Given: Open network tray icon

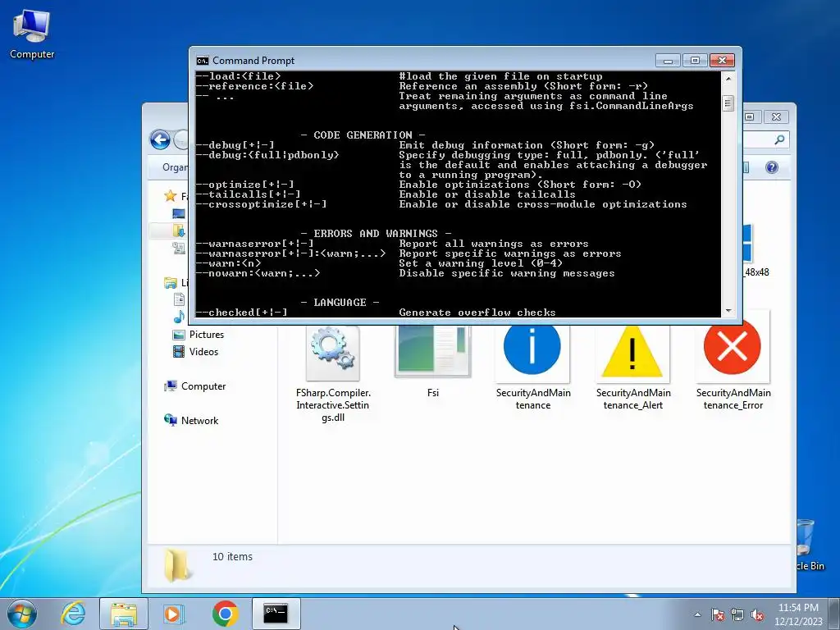Looking at the screenshot, I should coord(737,615).
